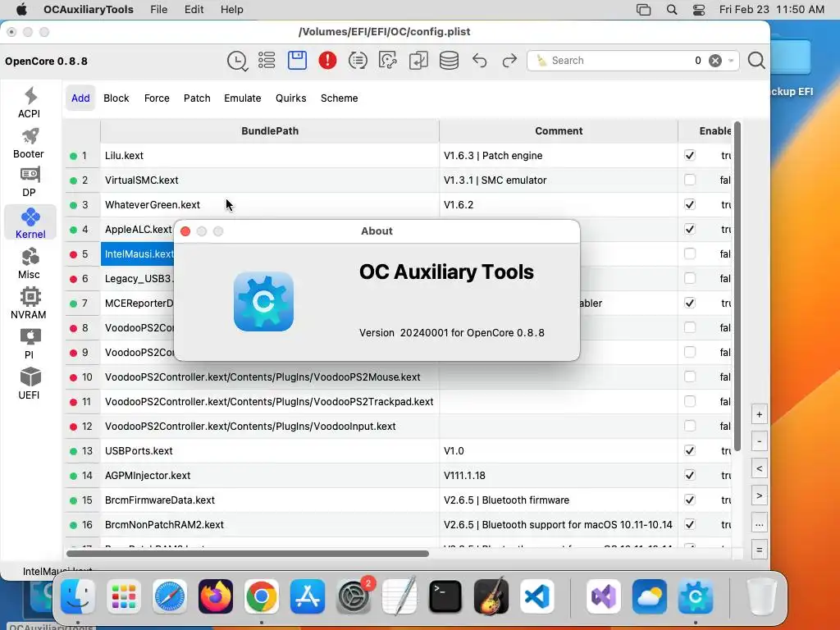Click the minus button to remove kext
This screenshot has width=840, height=630.
[x=759, y=442]
